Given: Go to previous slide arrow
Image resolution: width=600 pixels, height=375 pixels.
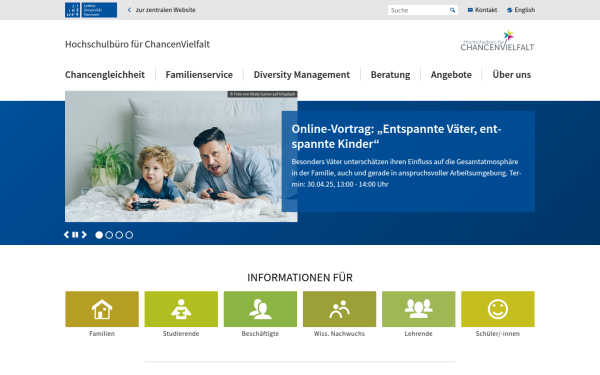Looking at the screenshot, I should (67, 235).
